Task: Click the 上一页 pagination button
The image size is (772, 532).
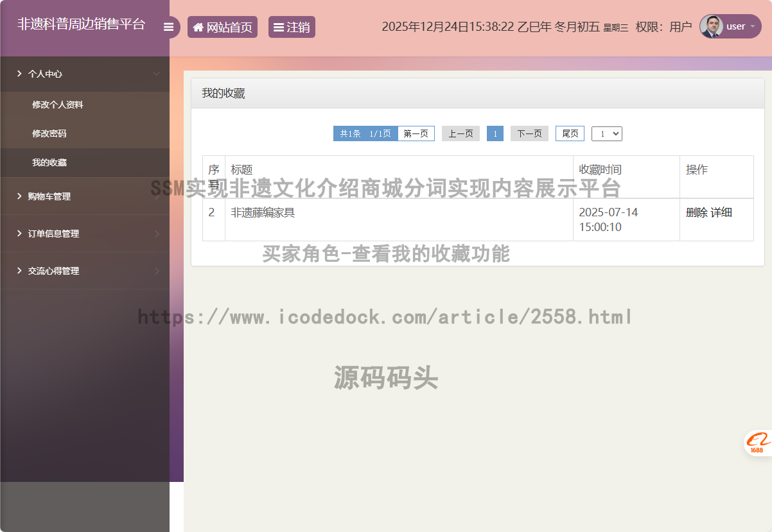Action: tap(461, 133)
